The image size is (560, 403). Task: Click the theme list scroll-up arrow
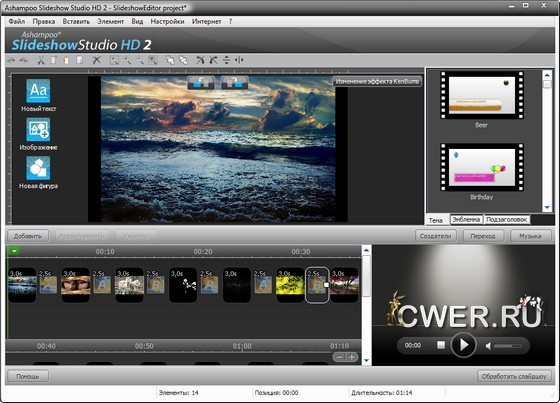[x=547, y=75]
